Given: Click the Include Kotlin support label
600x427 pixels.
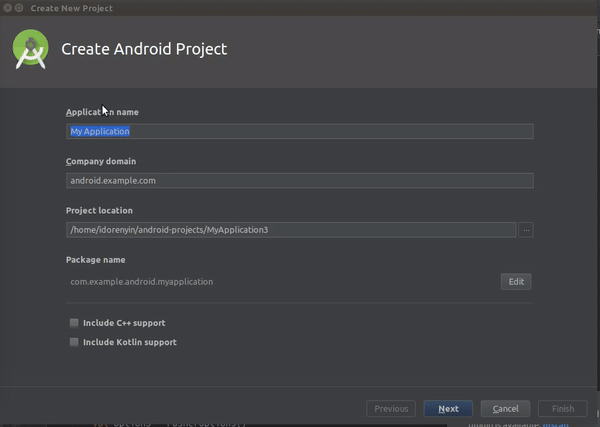Looking at the screenshot, I should click(130, 342).
